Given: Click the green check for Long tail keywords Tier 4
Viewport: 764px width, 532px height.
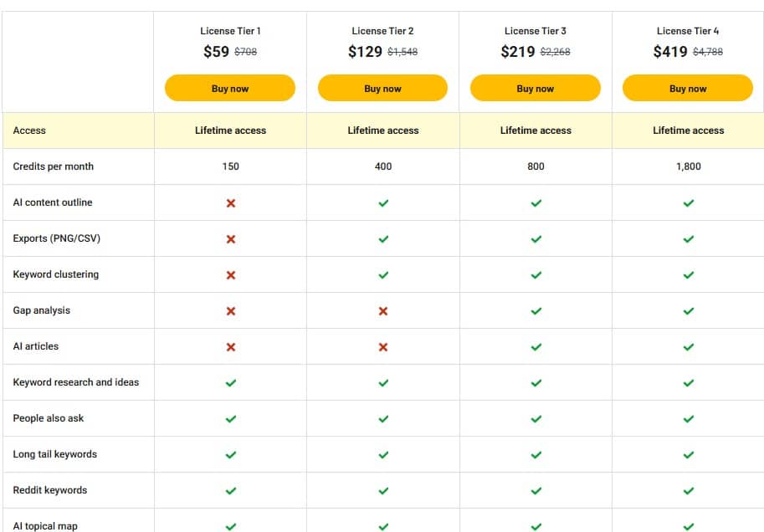Looking at the screenshot, I should pos(688,454).
